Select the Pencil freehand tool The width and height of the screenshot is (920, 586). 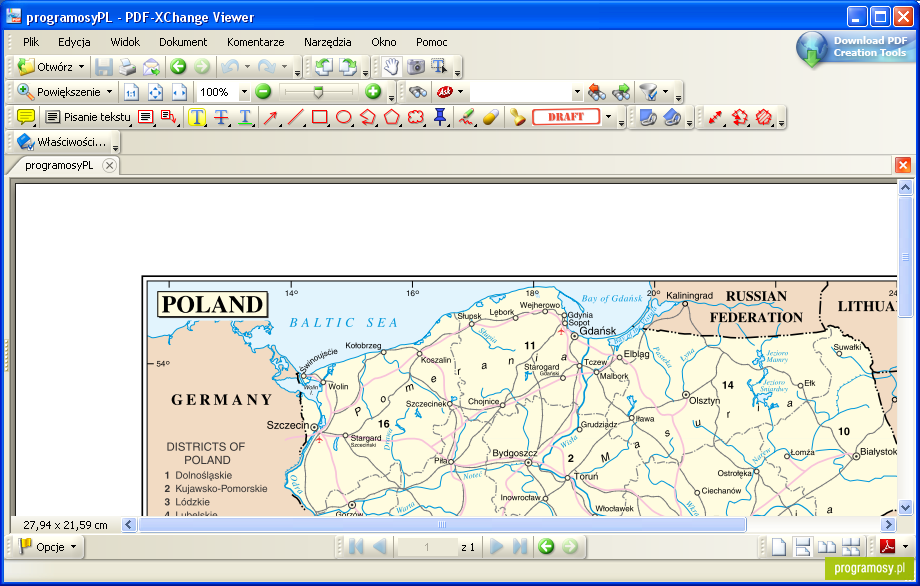coord(467,117)
